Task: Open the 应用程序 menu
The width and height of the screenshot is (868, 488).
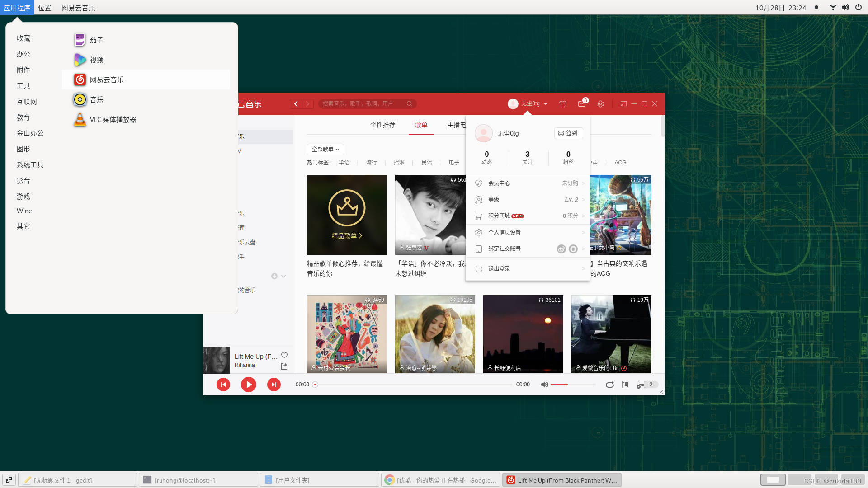Action: click(x=17, y=8)
